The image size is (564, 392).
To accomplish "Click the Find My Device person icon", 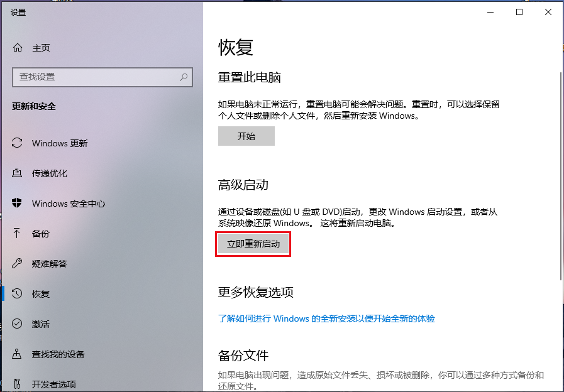I will 18,354.
